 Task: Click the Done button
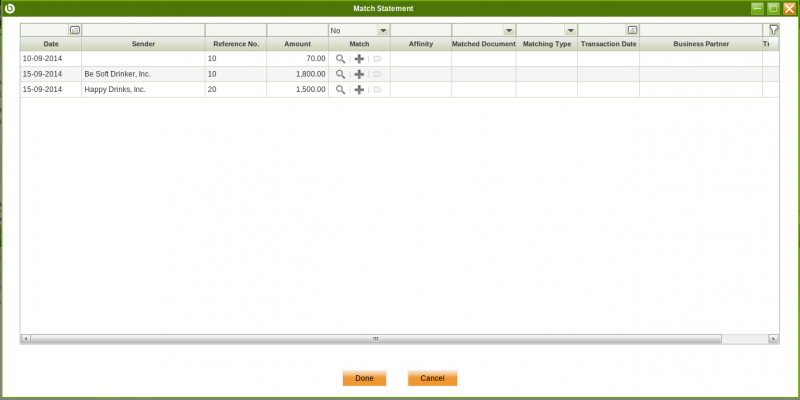point(364,379)
